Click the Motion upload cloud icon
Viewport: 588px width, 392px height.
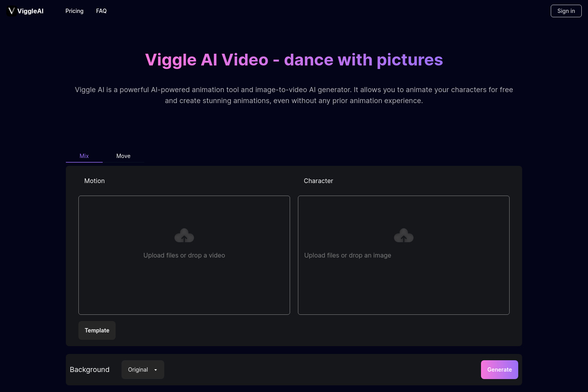184,236
